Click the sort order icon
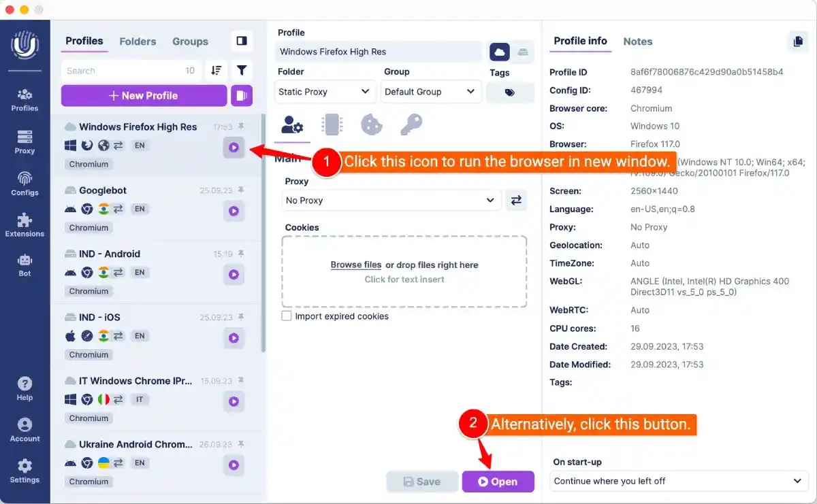 (217, 71)
